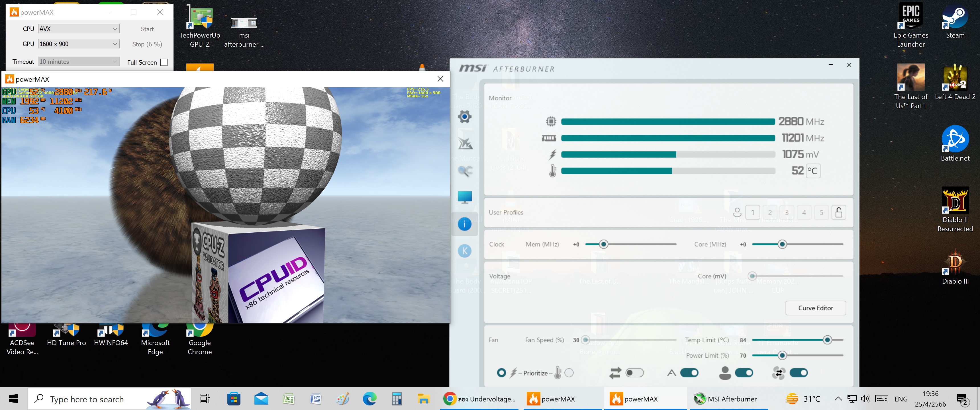Screen dimensions: 980x410
Task: Open the Curve Editor
Action: [x=815, y=308]
